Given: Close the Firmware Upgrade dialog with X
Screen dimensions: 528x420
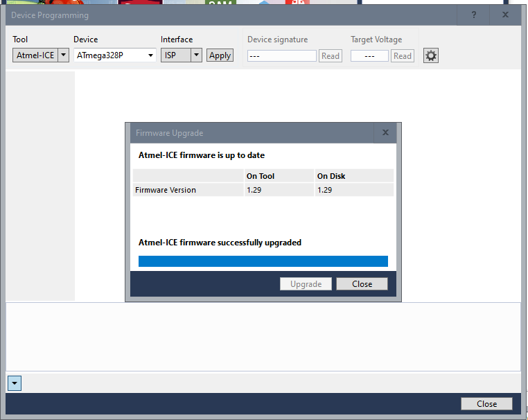Looking at the screenshot, I should tap(385, 132).
